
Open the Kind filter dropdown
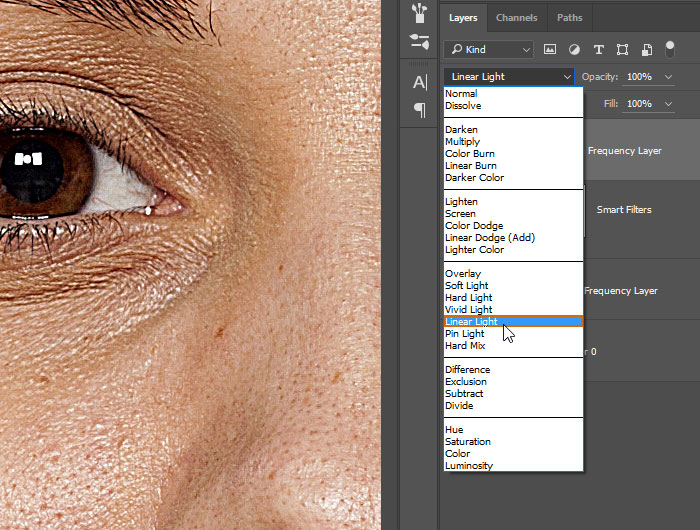coord(489,49)
